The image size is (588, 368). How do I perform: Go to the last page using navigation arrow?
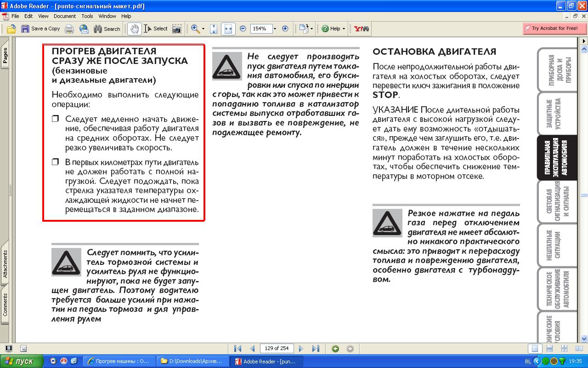[x=316, y=349]
